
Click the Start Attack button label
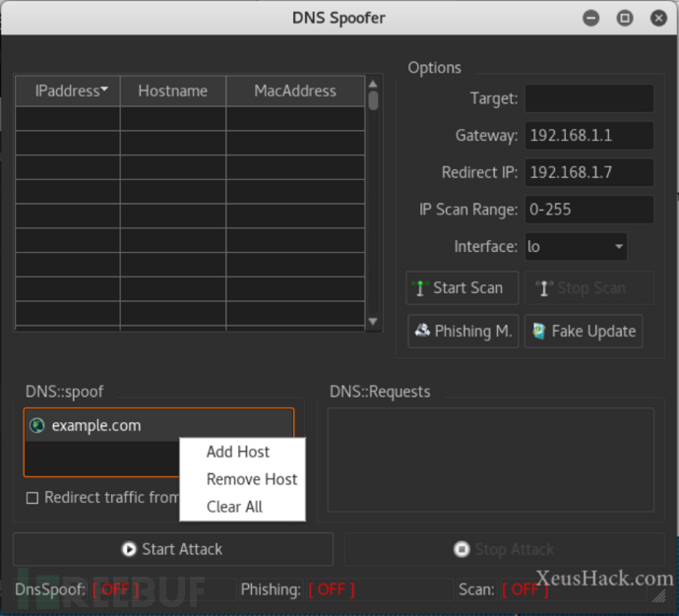pos(182,549)
